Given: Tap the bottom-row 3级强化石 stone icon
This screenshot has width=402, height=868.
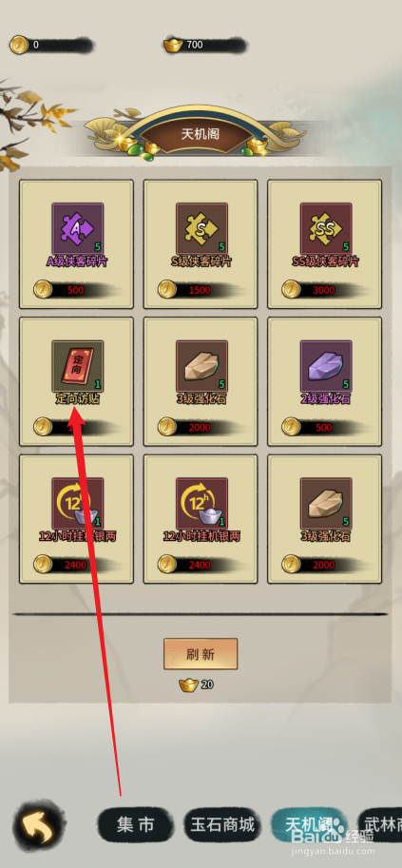Looking at the screenshot, I should 326,503.
